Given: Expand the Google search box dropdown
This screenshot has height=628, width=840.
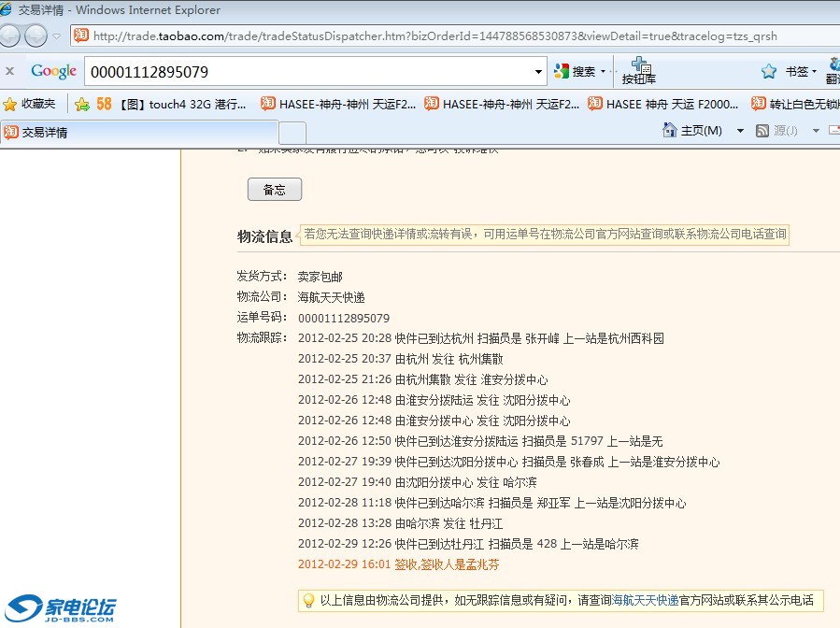Looking at the screenshot, I should coord(538,72).
